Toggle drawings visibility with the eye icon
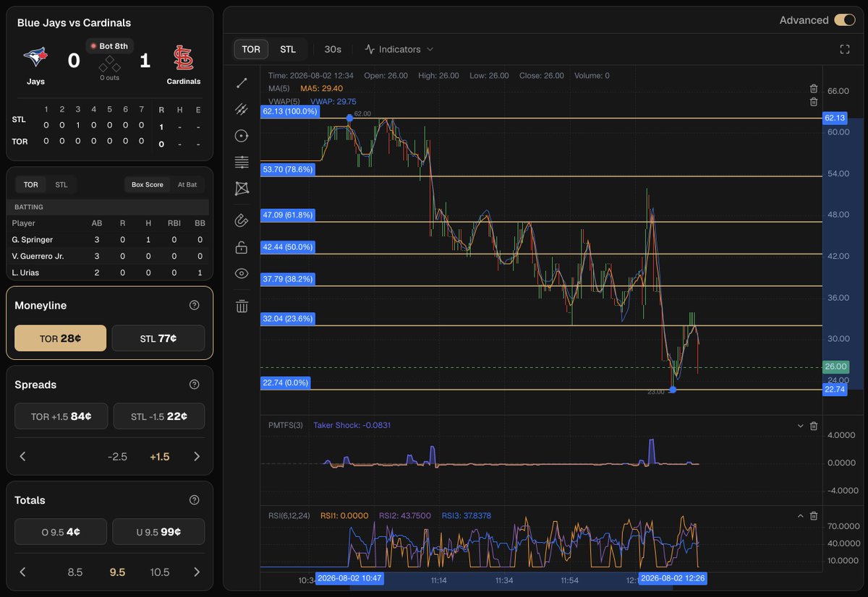 [242, 273]
